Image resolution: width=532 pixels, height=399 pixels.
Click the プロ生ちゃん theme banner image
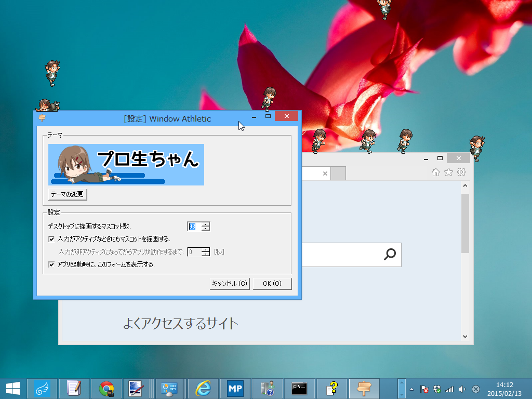(x=126, y=165)
